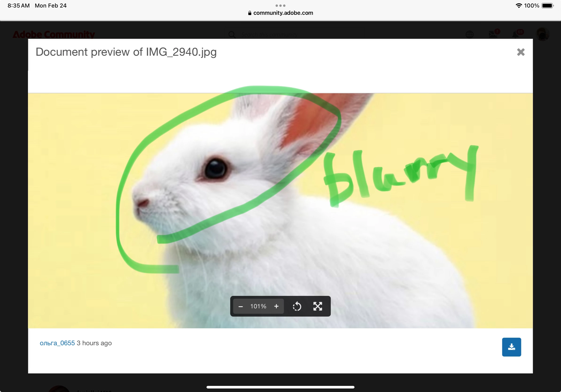Screen dimensions: 561x392
Task: Expand the image to fullscreen
Action: tap(318, 306)
